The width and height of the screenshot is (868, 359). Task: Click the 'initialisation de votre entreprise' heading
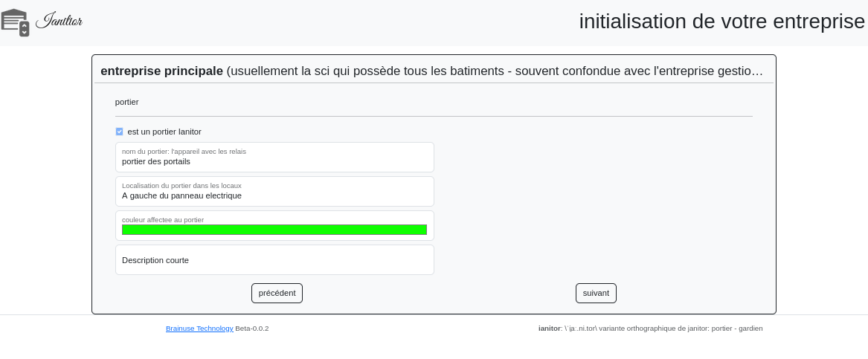tap(721, 22)
